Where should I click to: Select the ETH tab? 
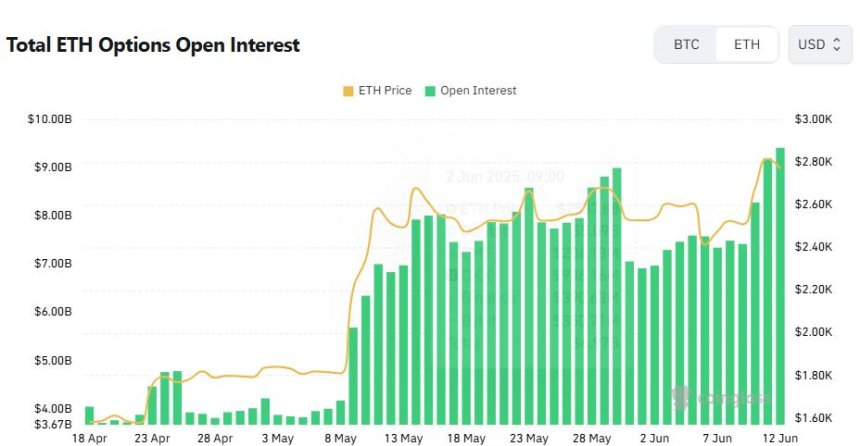(746, 44)
